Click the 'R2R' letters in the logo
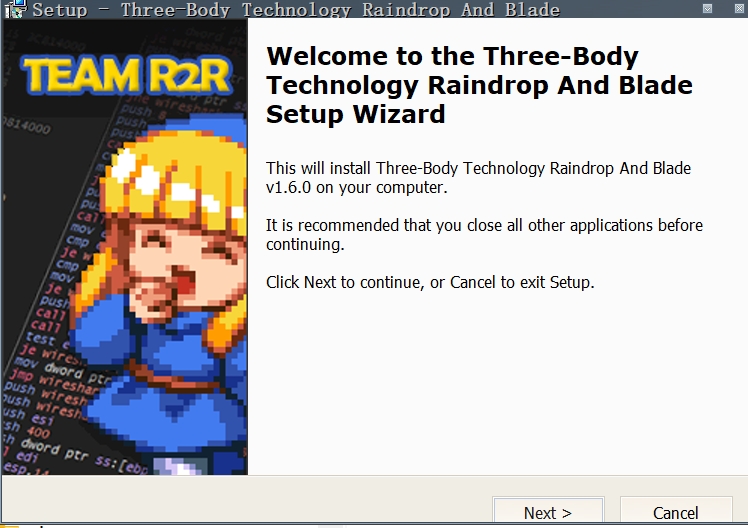Screen dimensions: 748x528 point(192,75)
